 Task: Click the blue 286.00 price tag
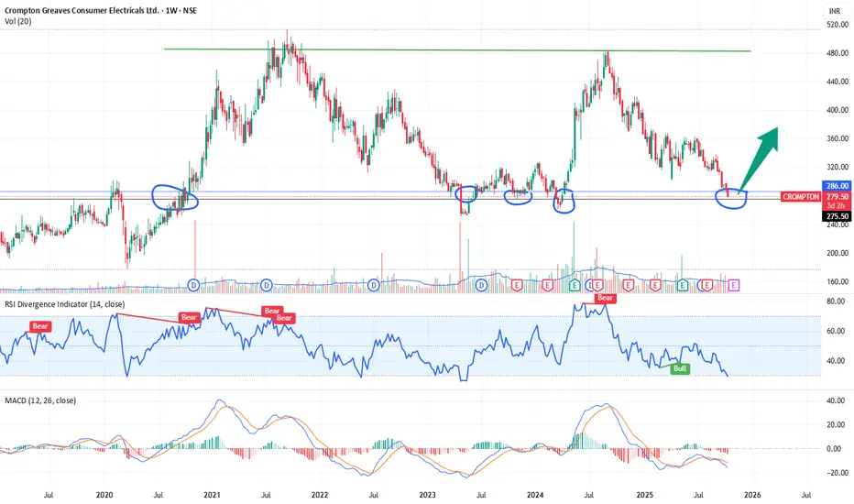(838, 186)
